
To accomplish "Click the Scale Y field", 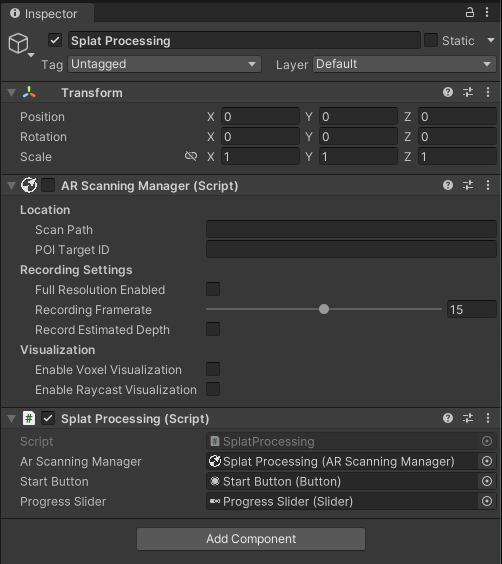I will [x=358, y=156].
